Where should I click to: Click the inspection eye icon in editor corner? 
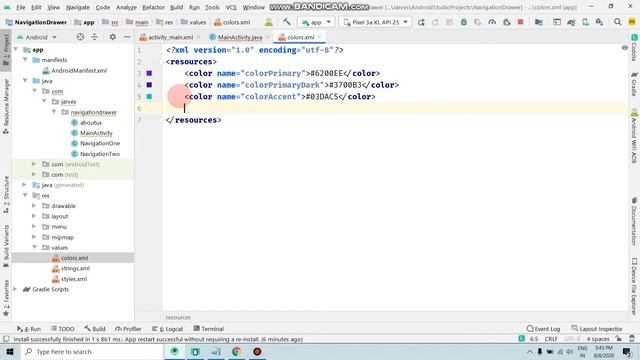624,48
